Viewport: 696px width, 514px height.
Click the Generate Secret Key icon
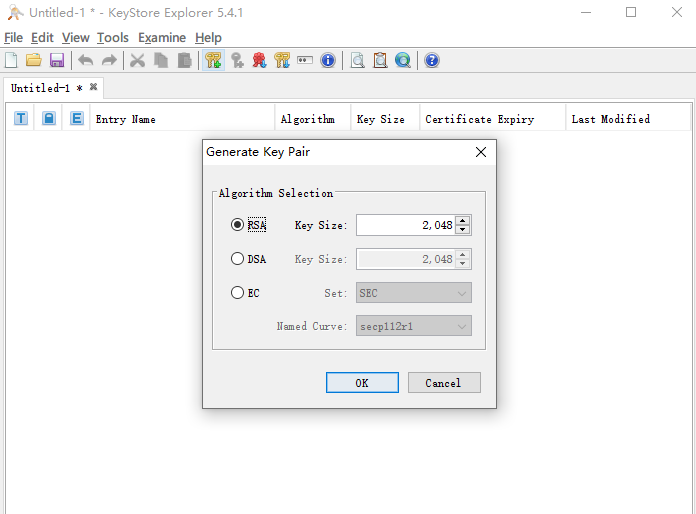[237, 60]
